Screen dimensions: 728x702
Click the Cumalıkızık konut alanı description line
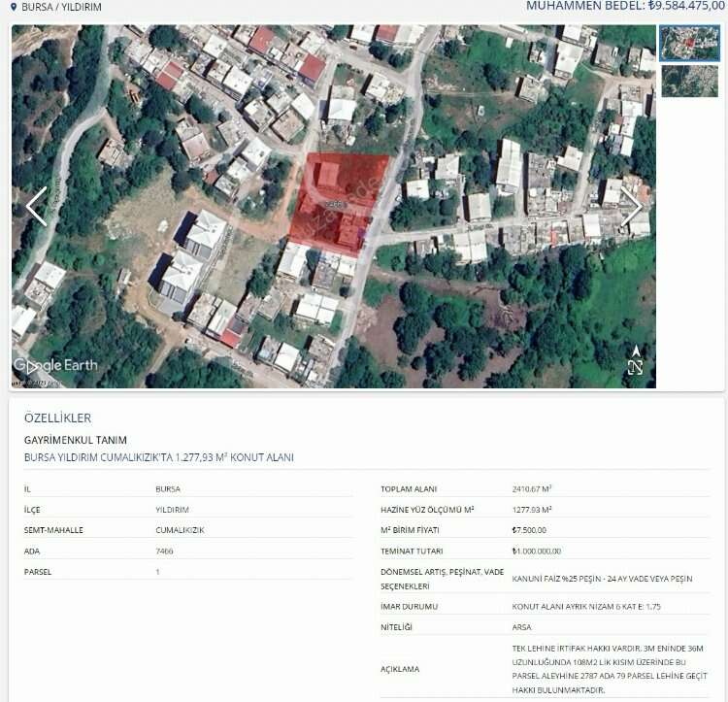point(158,457)
